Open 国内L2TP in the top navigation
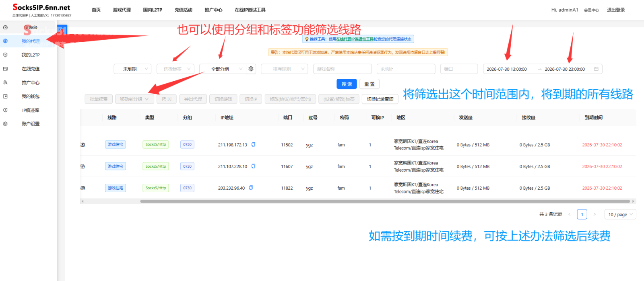 point(153,10)
